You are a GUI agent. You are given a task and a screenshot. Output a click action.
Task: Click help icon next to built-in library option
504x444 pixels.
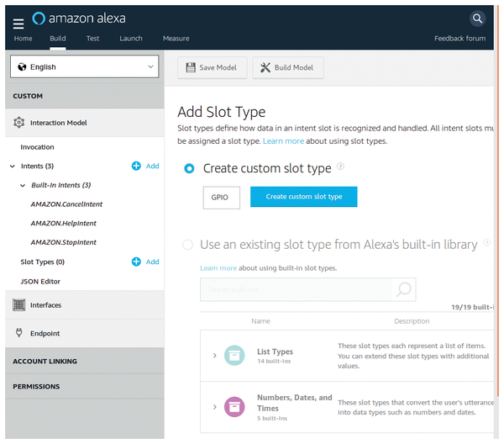click(487, 242)
